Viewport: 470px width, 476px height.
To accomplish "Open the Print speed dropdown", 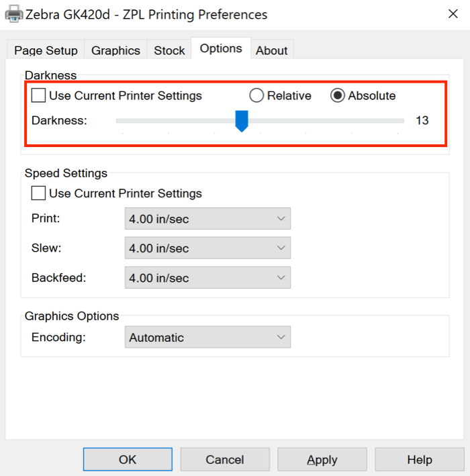I will coord(207,219).
